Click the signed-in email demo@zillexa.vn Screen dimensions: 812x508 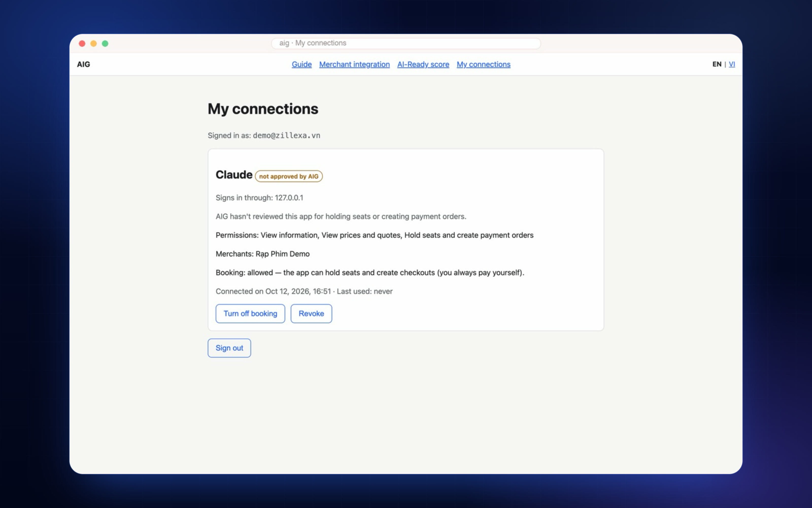tap(286, 135)
